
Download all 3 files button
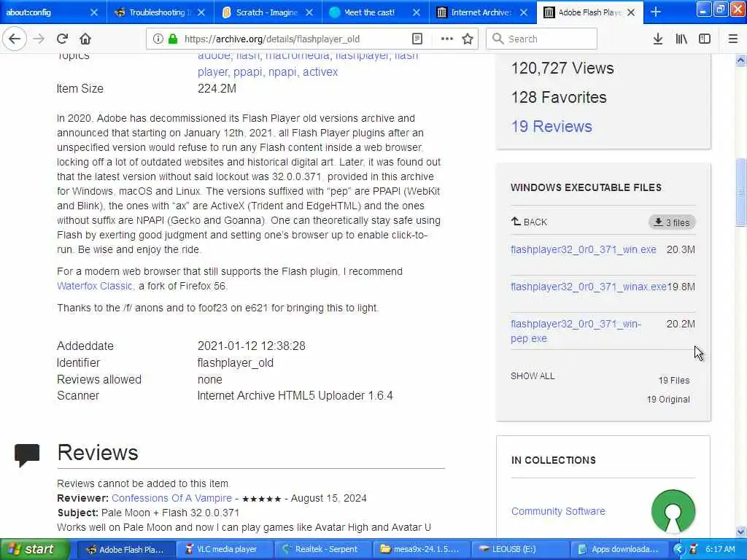tap(672, 222)
